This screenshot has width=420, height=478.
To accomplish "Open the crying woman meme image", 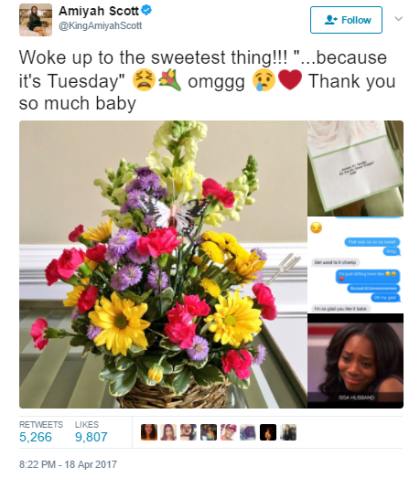I will [355, 361].
